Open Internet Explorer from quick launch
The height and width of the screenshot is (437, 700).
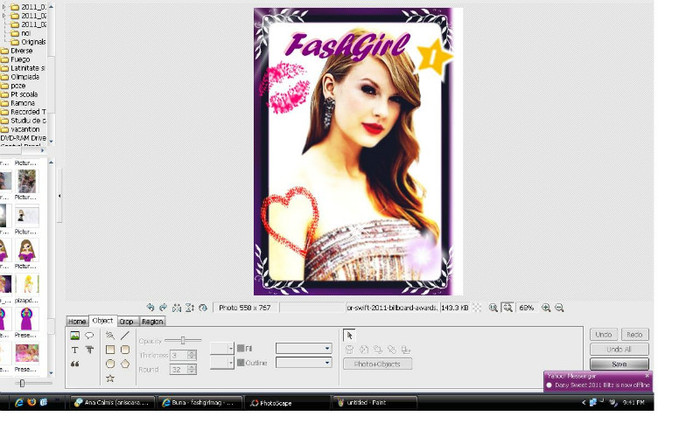click(x=19, y=402)
